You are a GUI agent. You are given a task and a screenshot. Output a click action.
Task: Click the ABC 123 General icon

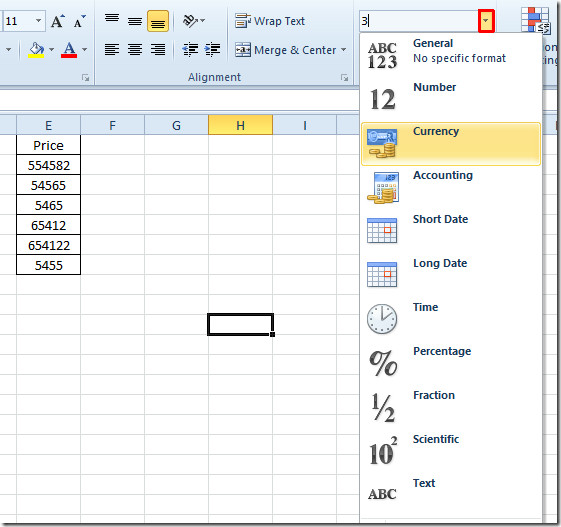(382, 55)
